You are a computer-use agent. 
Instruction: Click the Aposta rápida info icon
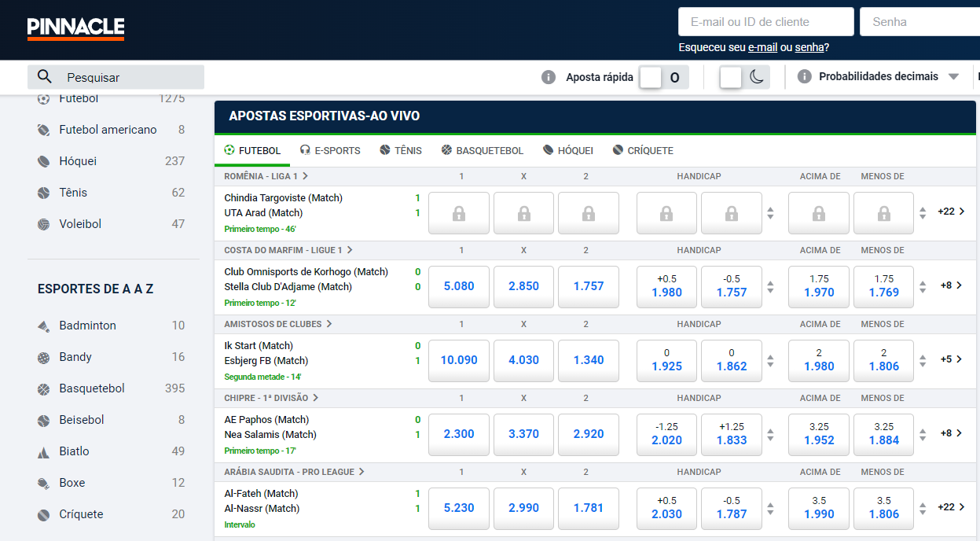549,77
